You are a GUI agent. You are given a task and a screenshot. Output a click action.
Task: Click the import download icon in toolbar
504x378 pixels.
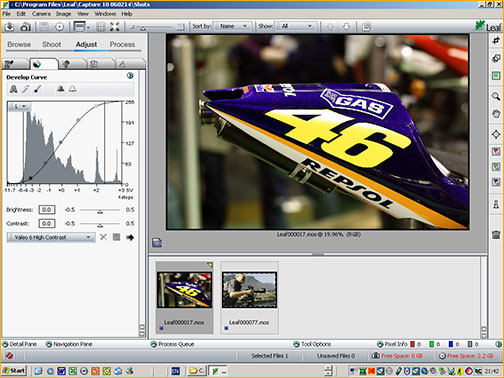coord(9,27)
